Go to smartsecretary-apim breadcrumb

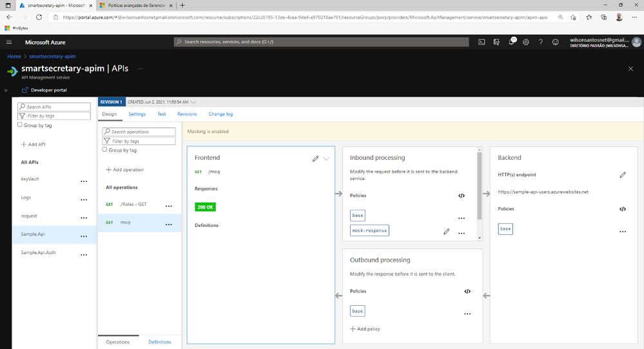point(52,56)
